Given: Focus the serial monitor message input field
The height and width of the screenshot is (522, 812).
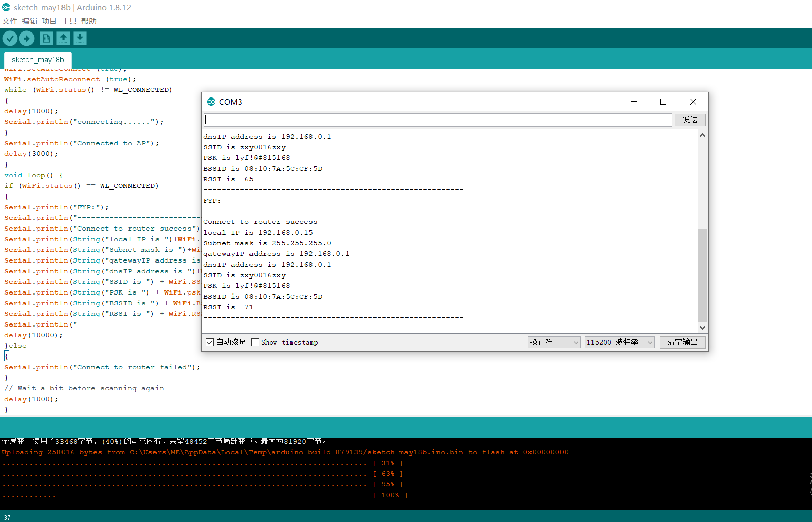Looking at the screenshot, I should 438,120.
